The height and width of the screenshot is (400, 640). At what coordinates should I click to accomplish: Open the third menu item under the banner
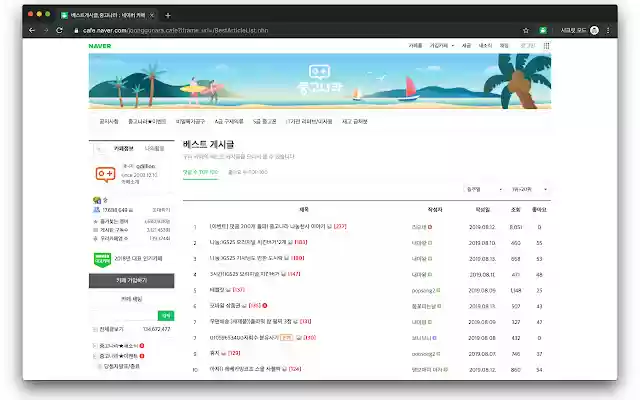pyautogui.click(x=190, y=122)
